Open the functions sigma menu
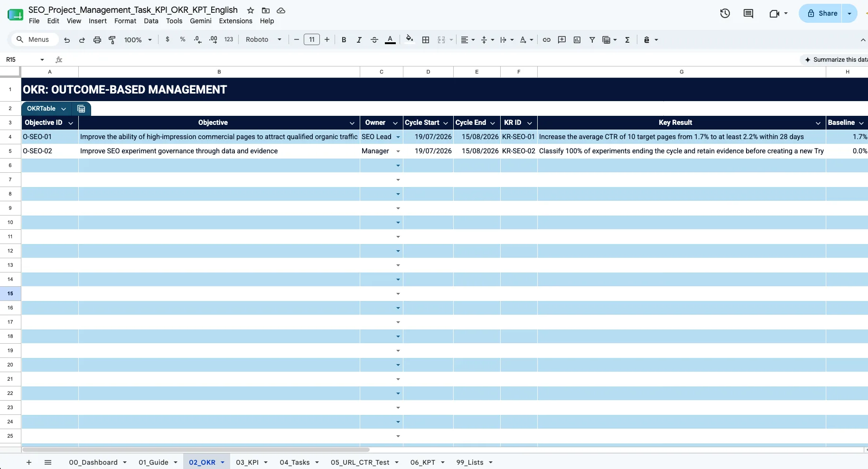 pyautogui.click(x=627, y=40)
